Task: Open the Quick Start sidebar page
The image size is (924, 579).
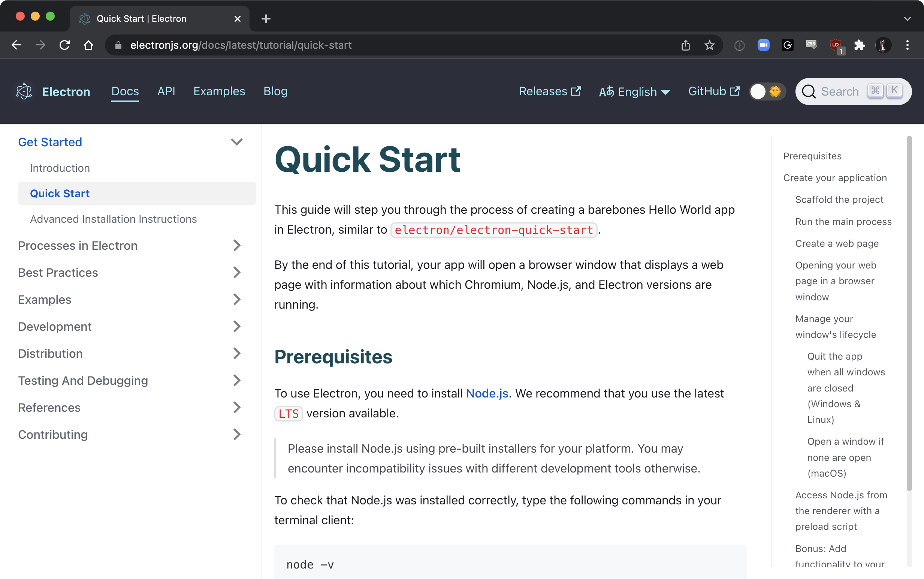Action: [x=137, y=193]
